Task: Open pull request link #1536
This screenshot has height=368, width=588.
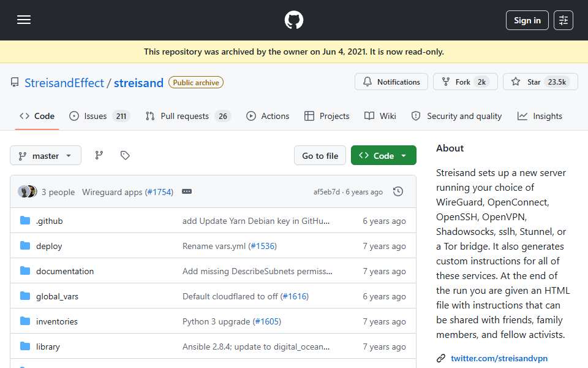Action: pos(263,246)
